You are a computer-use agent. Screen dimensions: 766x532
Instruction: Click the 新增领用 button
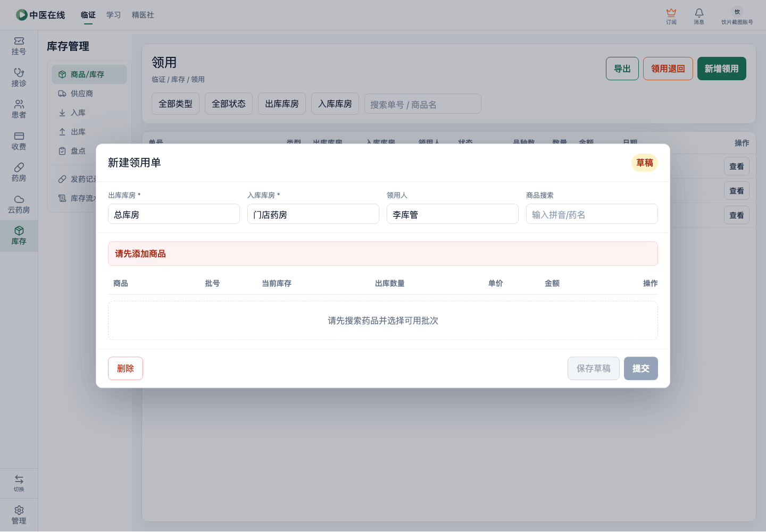(722, 69)
